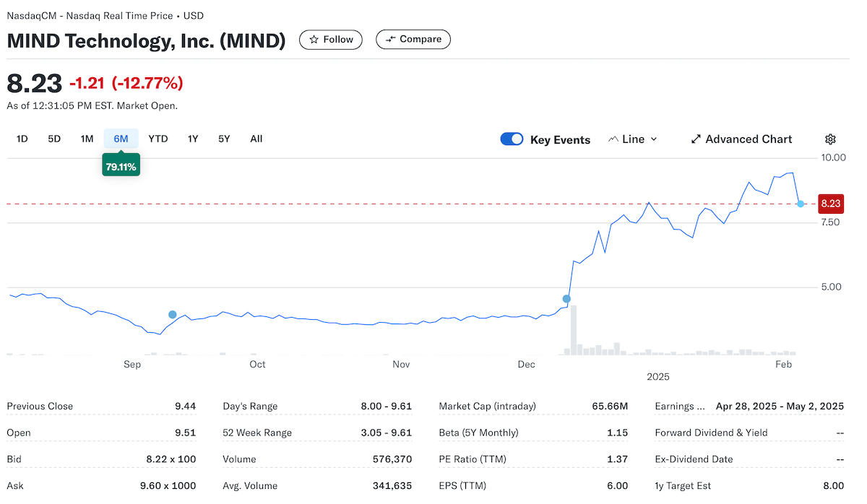The height and width of the screenshot is (504, 867).
Task: Toggle the Key Events switch off
Action: coord(512,139)
